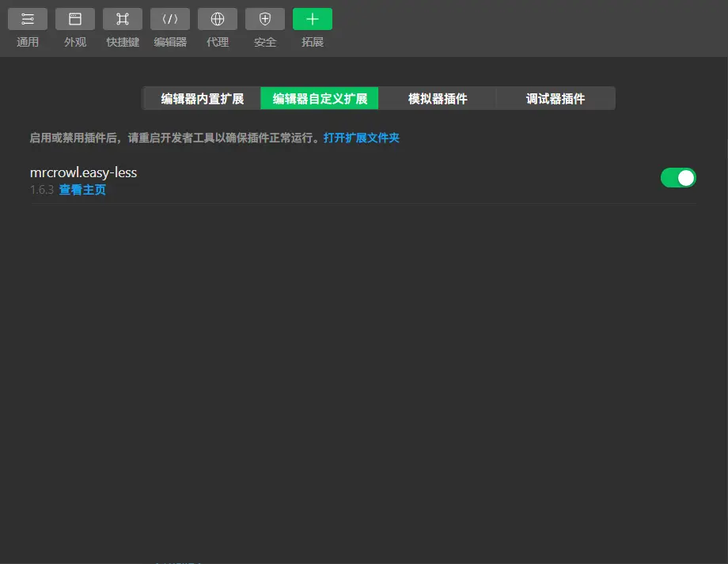728x564 pixels.
Task: Open the 编辑器 code editor icon
Action: 170,19
